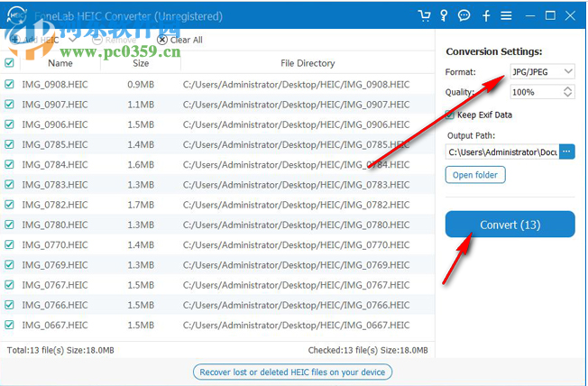Click Total:13 file(s) status text
Viewport: 588px width, 386px height.
60,350
